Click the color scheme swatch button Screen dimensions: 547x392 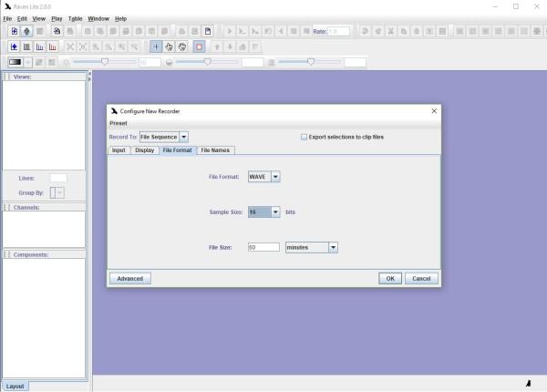15,62
